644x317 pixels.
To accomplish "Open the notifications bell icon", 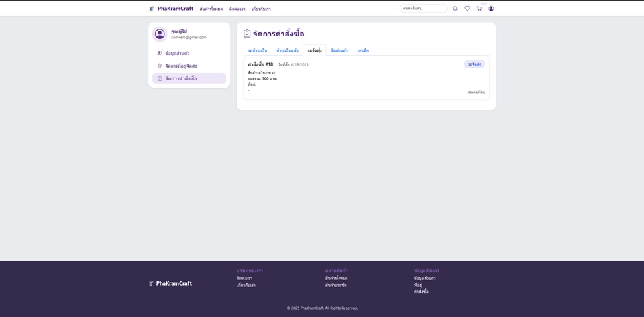I will coord(455,9).
